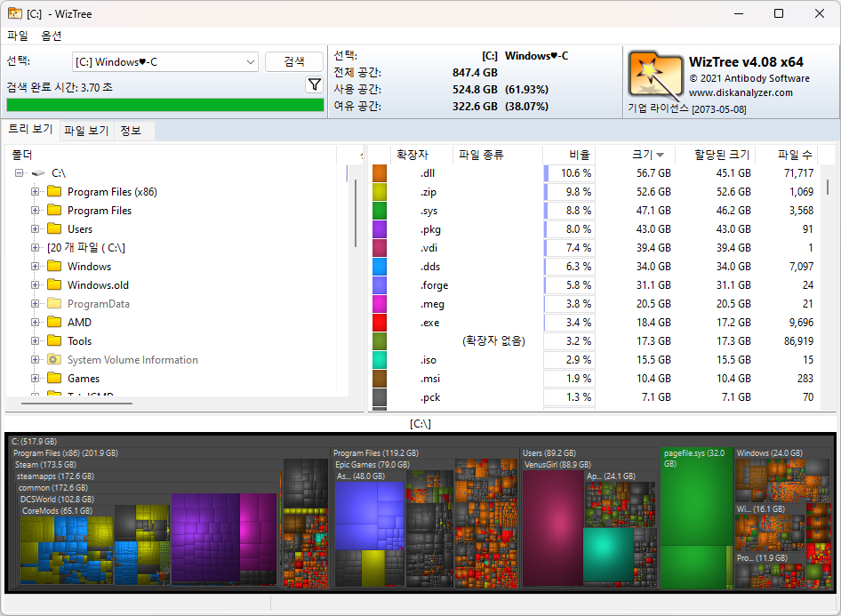
Task: Open the drive selection dropdown
Action: click(165, 61)
